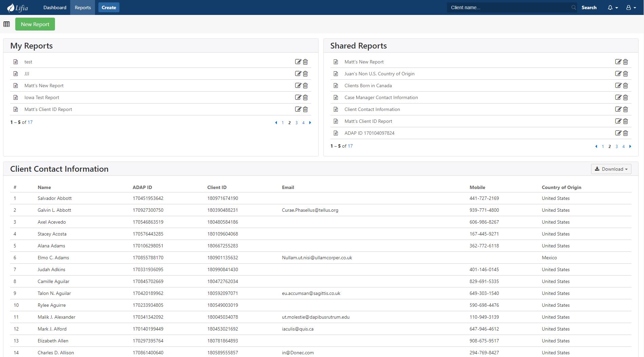This screenshot has height=357, width=644.
Task: Click ADAP ID 170451953642
Action: click(148, 198)
